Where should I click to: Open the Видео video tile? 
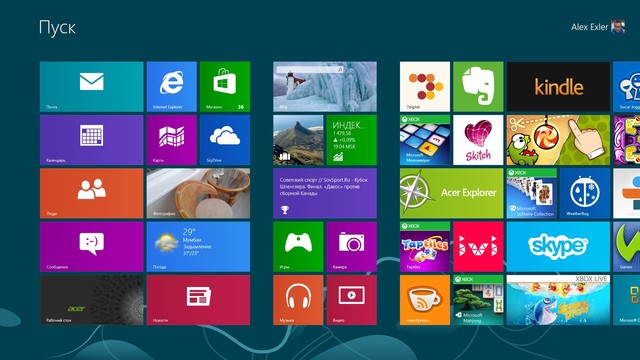pyautogui.click(x=351, y=300)
